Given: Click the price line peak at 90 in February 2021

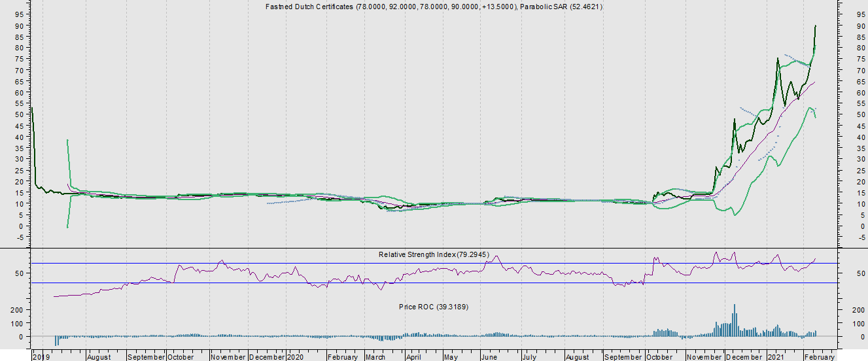Looking at the screenshot, I should coord(815,26).
